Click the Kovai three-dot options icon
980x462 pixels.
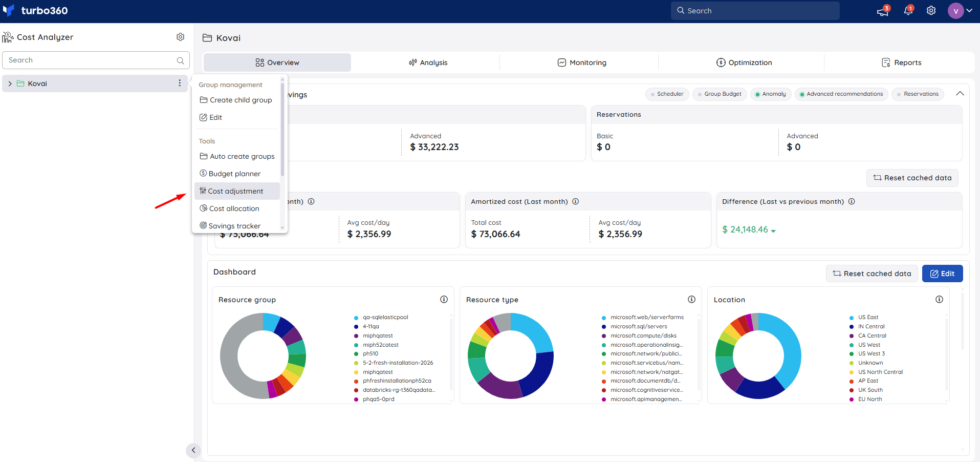(x=180, y=83)
